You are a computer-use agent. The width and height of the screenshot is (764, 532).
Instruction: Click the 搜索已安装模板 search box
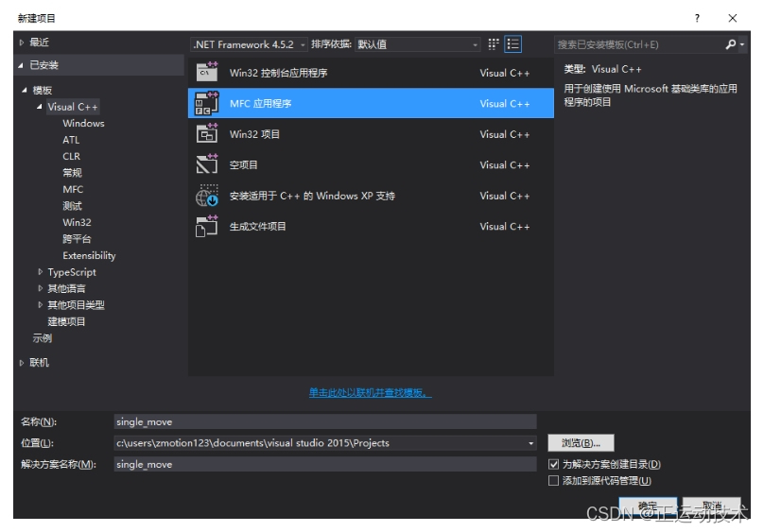click(x=639, y=44)
